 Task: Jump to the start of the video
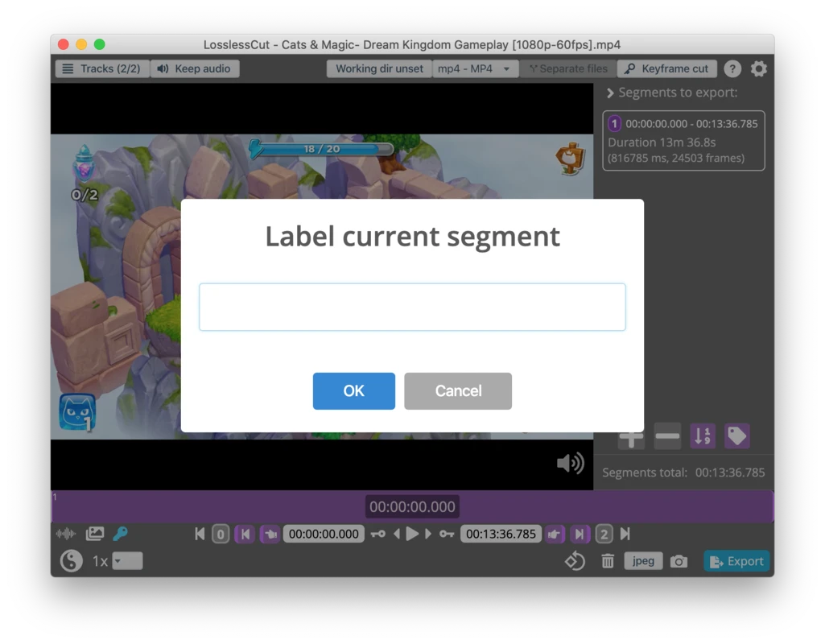click(x=200, y=534)
